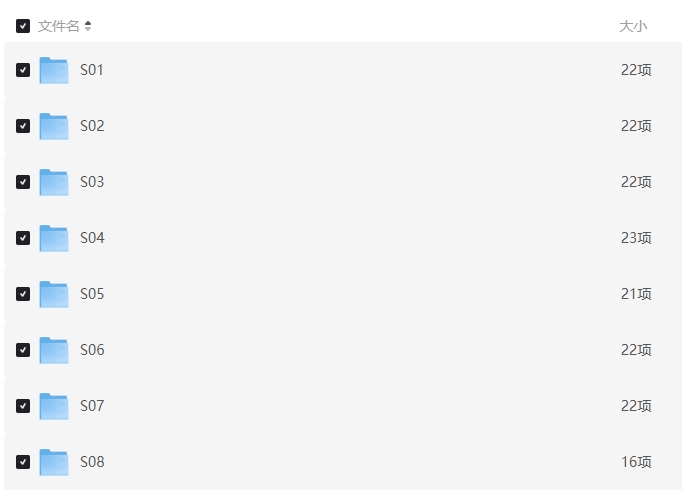Viewport: 682px width, 493px height.
Task: Click the S02 folder icon
Action: click(x=54, y=126)
